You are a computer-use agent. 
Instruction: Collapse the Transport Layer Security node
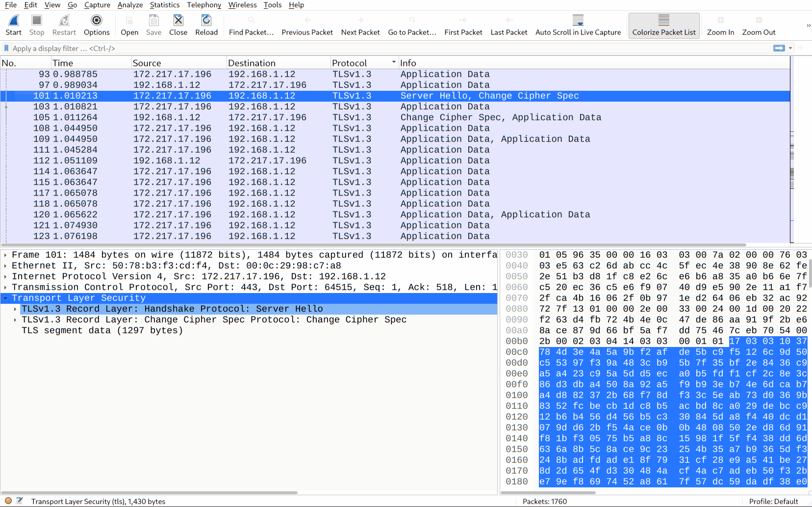[x=5, y=298]
